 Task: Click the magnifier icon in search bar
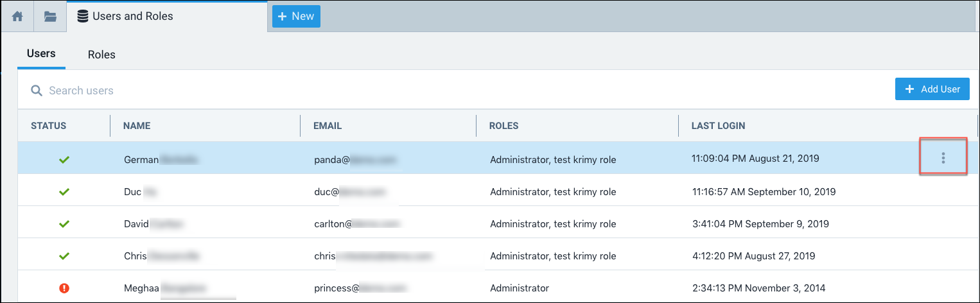37,91
